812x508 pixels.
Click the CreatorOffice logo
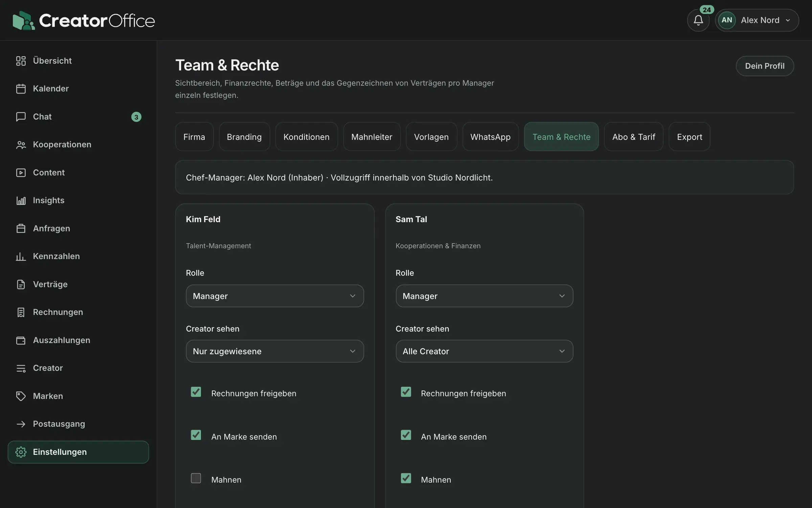(84, 20)
